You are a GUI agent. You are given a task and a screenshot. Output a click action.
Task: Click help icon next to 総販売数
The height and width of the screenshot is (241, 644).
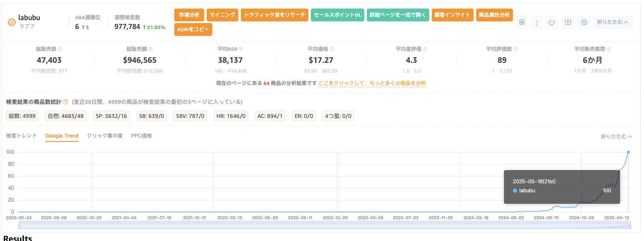point(60,49)
